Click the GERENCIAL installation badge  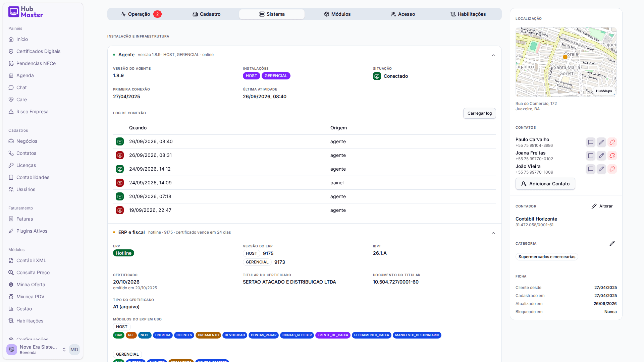(276, 76)
